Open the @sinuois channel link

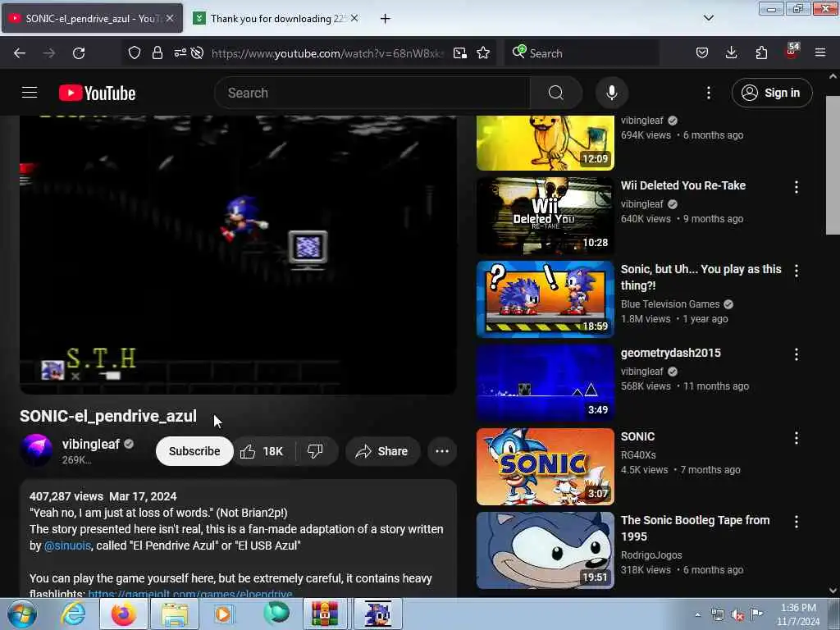click(x=67, y=546)
